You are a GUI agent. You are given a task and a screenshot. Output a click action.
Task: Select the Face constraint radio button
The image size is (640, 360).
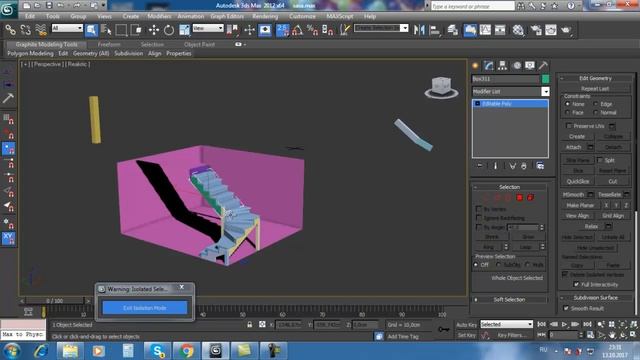point(567,112)
